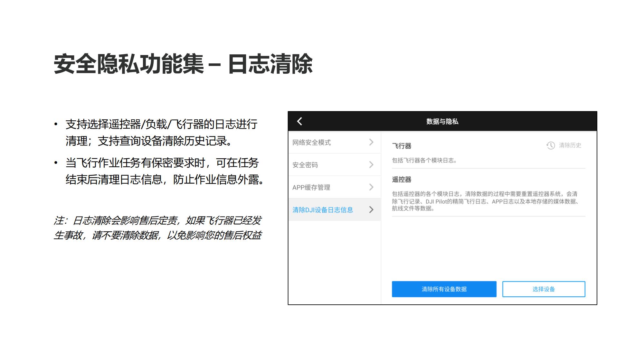Open the 清除历史 link
This screenshot has width=644, height=362.
tap(570, 145)
